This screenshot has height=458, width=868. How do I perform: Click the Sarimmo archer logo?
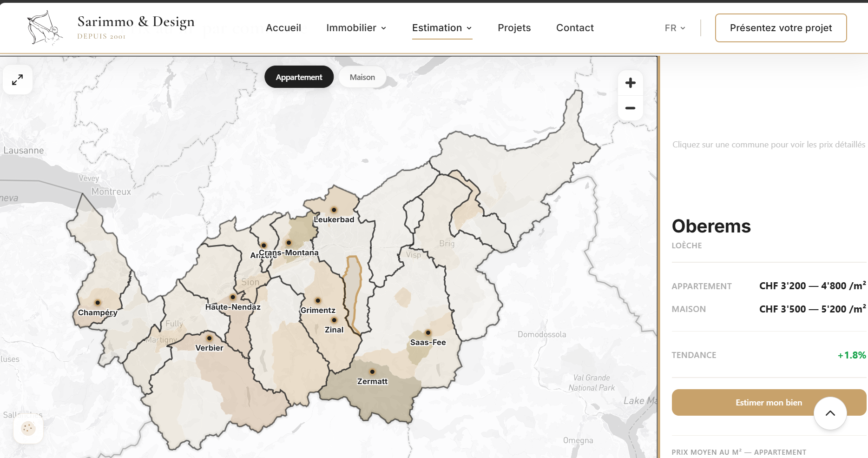point(44,28)
